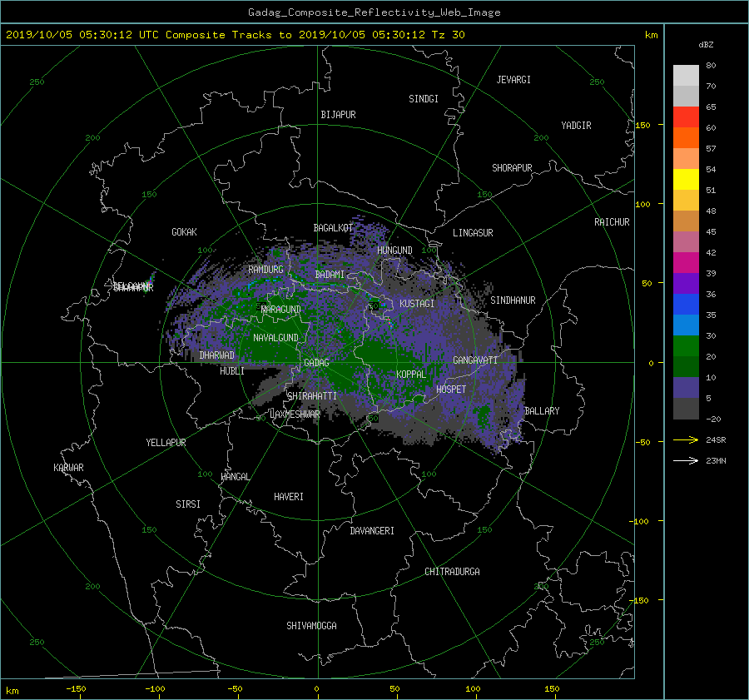Click the GADAG radar center label
Image resolution: width=749 pixels, height=700 pixels.
pos(317,363)
